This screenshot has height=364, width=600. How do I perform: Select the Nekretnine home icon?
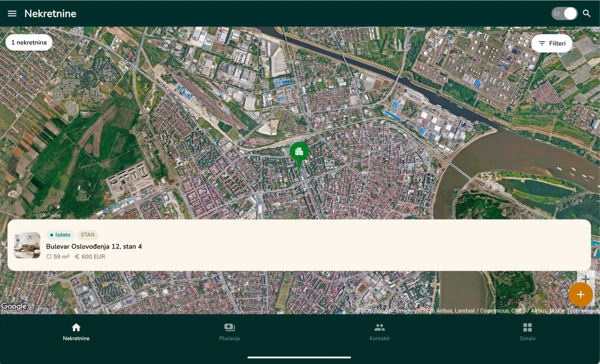click(76, 328)
